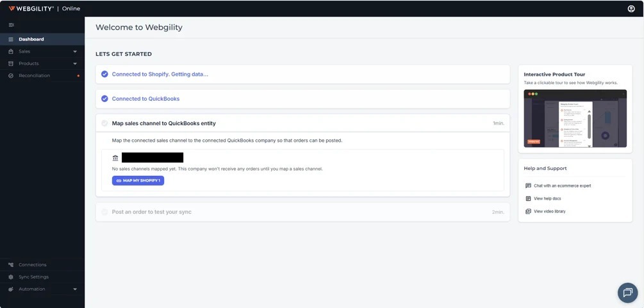This screenshot has width=644, height=308.
Task: Open the Interactive Product Tour thumbnail
Action: point(575,119)
